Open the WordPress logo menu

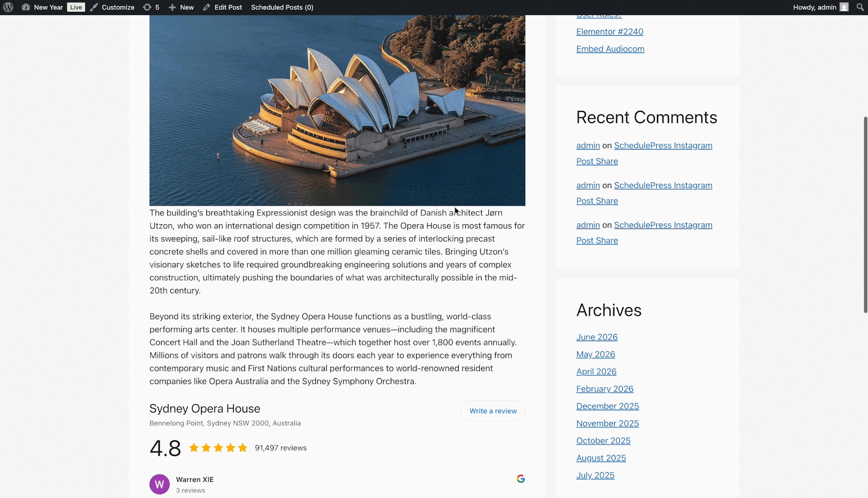pos(8,7)
